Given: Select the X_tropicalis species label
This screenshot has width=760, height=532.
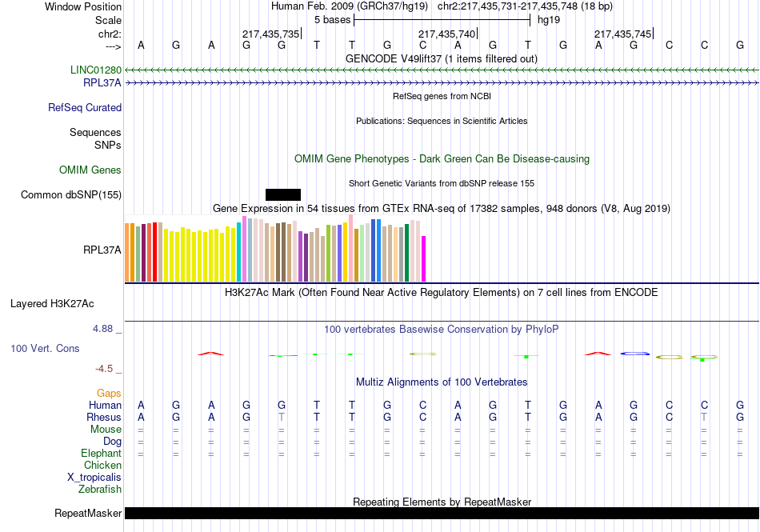Looking at the screenshot, I should pyautogui.click(x=94, y=478).
